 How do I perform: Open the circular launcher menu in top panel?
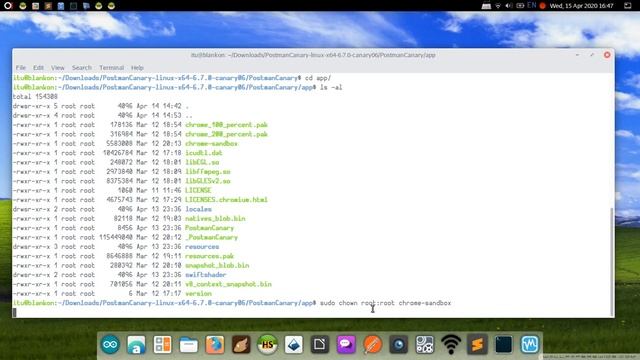[x=8, y=5]
